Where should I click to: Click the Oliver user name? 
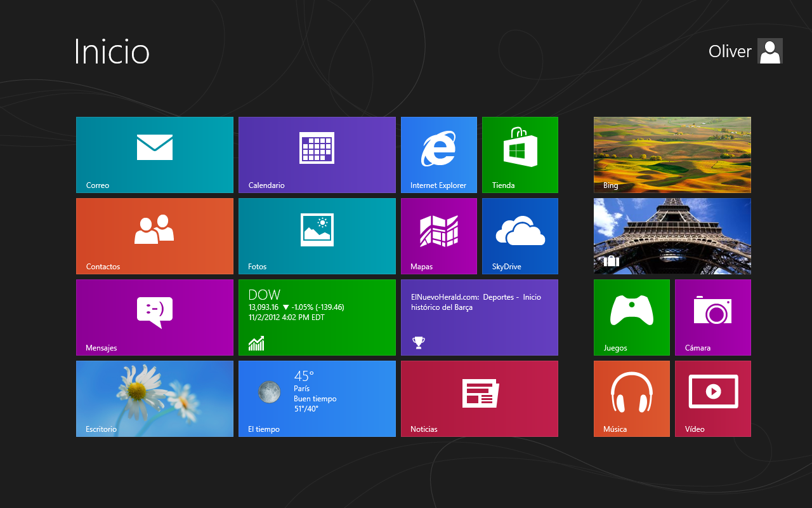730,51
